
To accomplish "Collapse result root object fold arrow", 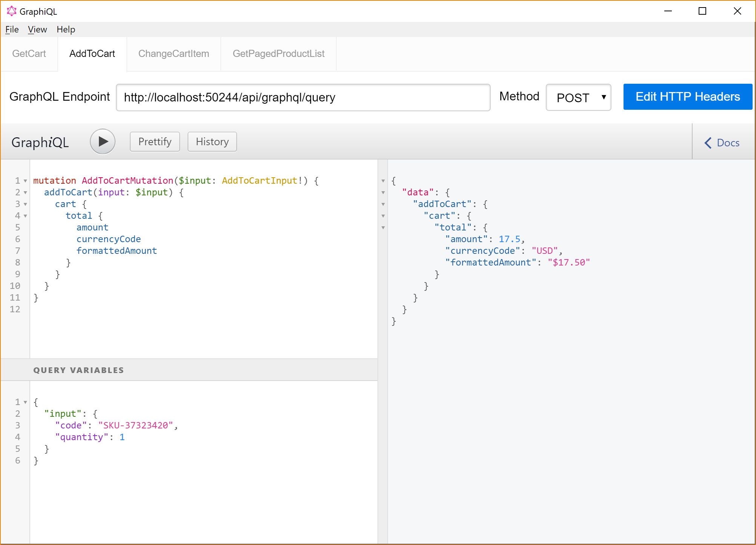I will pyautogui.click(x=383, y=181).
